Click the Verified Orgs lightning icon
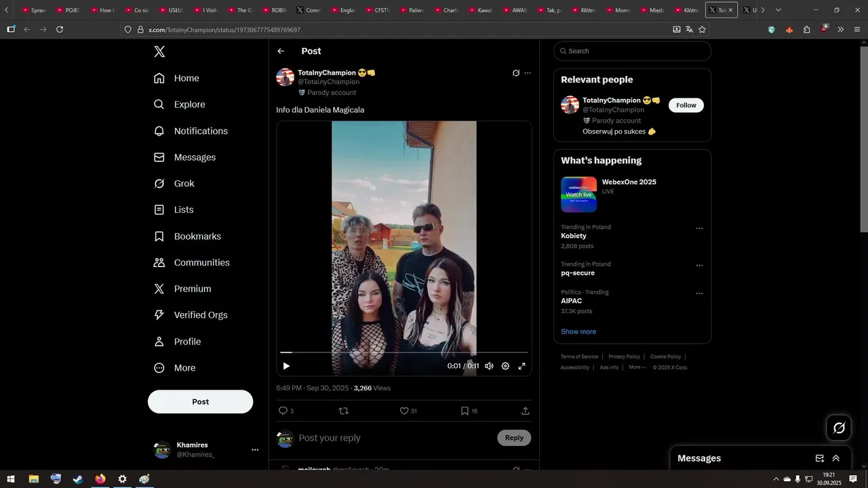The height and width of the screenshot is (488, 868). (159, 315)
